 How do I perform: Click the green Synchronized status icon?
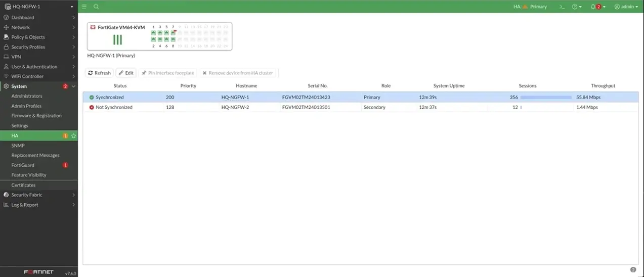point(92,97)
